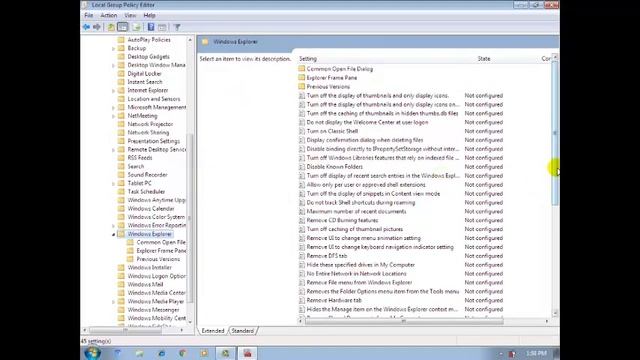Expand the Internet Explorer tree node
Viewport: 640px width, 360px height.
click(x=113, y=91)
